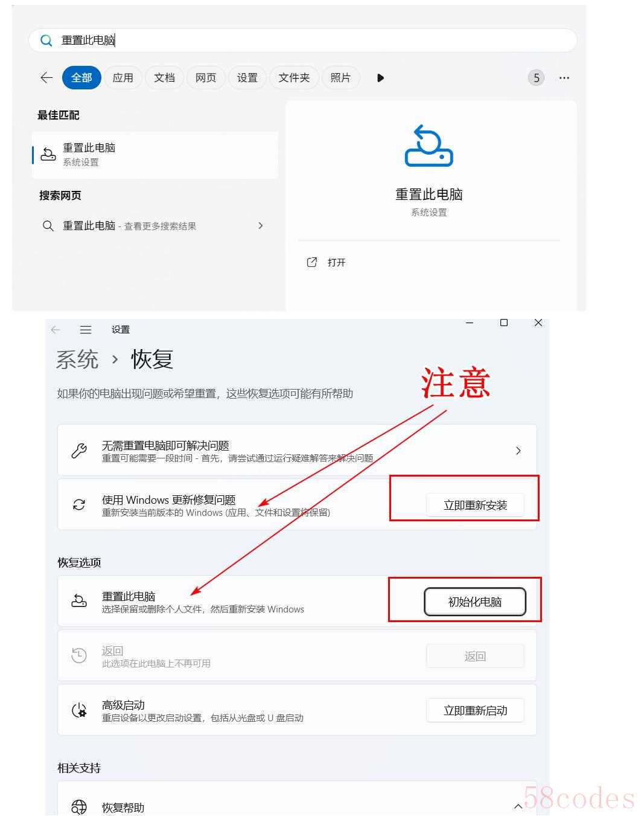Go back using the search panel arrow
Image resolution: width=644 pixels, height=816 pixels.
point(46,77)
